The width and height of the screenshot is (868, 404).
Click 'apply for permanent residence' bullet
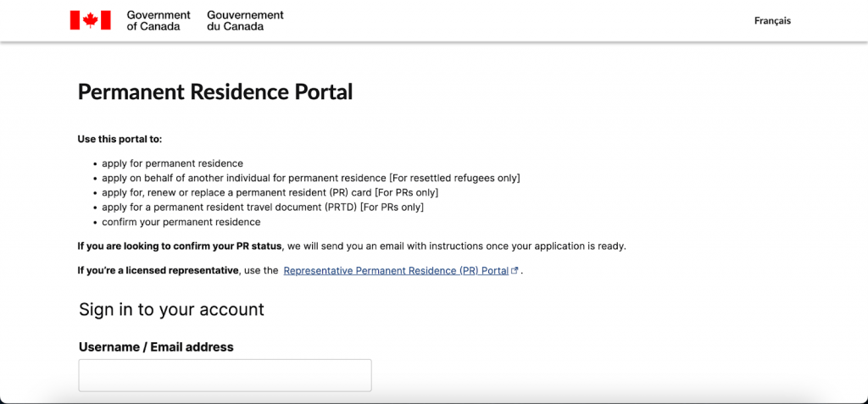[173, 163]
